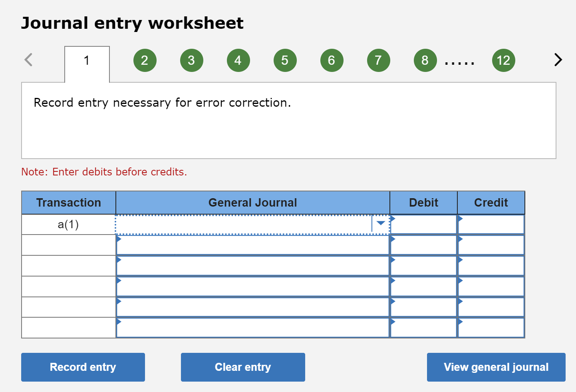This screenshot has height=392, width=576.
Task: Click the ellipsis between entries 8 and 12
Action: (x=460, y=63)
